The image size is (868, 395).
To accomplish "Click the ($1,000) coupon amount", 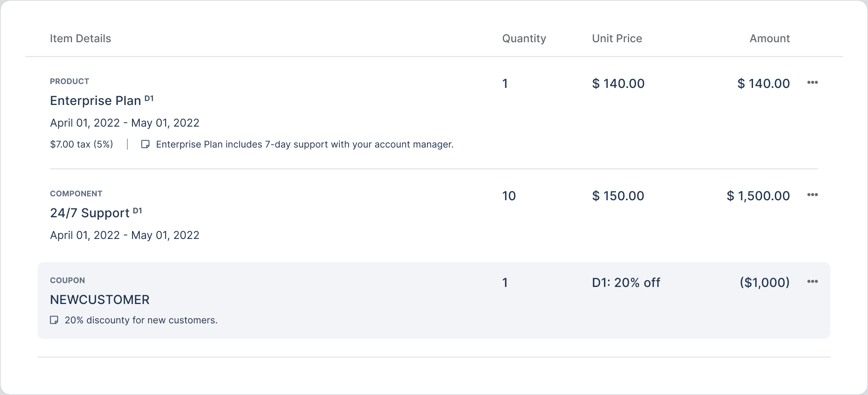I will click(764, 283).
